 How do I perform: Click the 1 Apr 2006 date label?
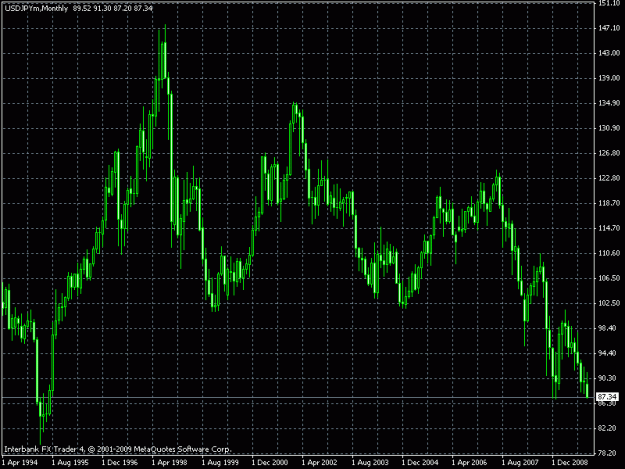470,463
